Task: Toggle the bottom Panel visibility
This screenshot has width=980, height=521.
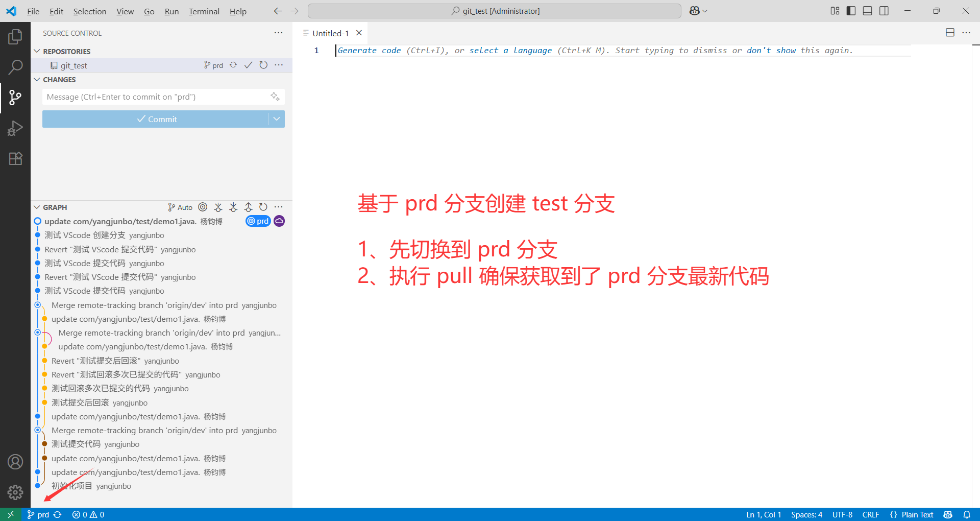Action: point(867,11)
